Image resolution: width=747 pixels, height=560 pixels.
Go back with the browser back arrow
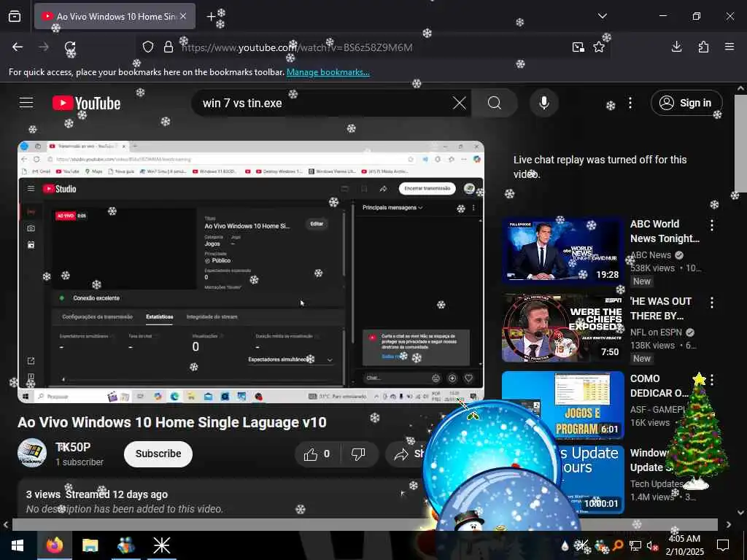point(18,47)
